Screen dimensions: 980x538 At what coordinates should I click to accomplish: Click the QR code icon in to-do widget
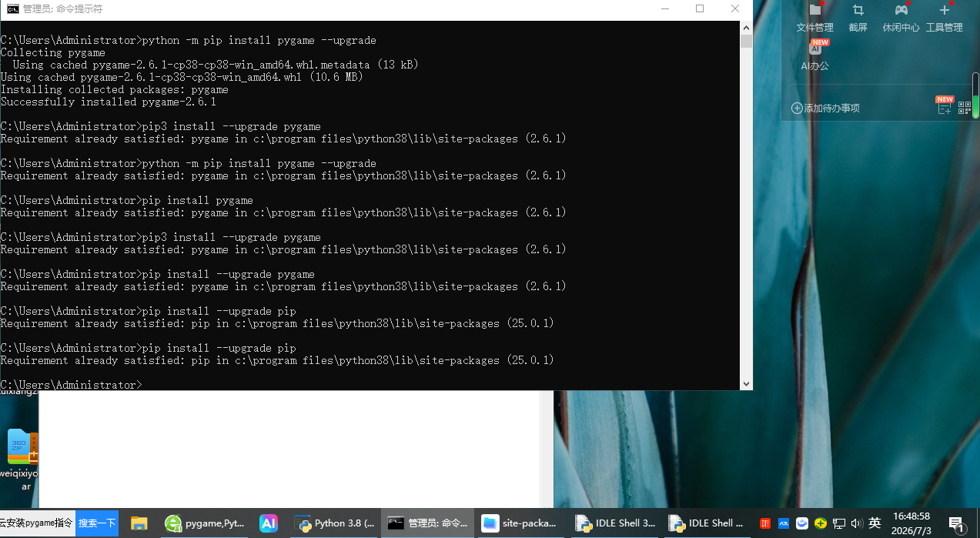click(x=964, y=108)
